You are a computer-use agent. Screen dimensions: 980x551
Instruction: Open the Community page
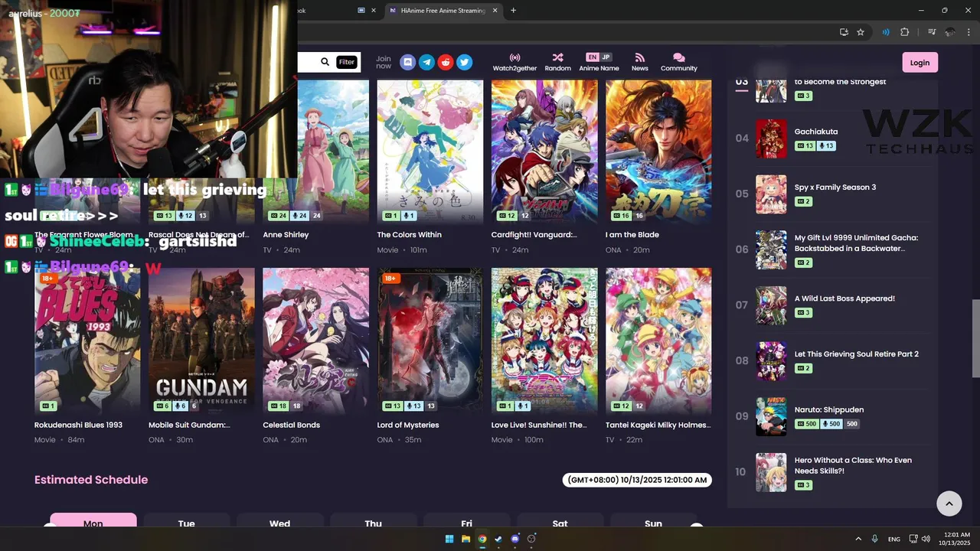[679, 62]
